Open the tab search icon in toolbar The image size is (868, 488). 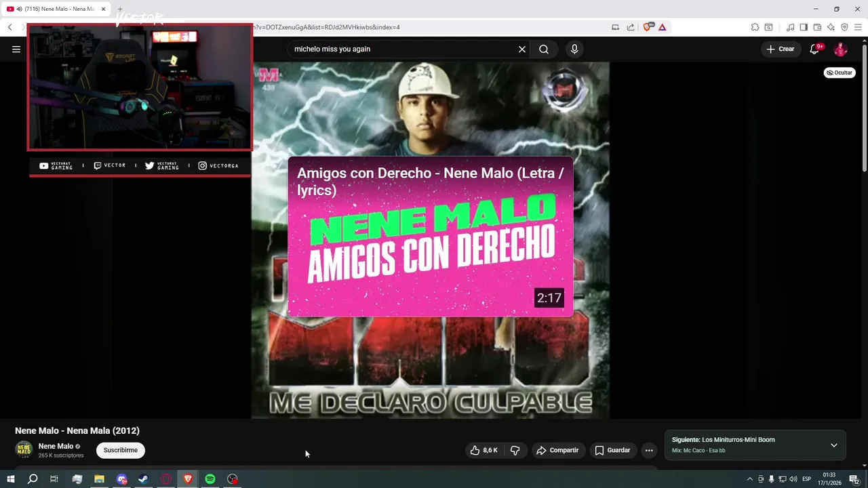pyautogui.click(x=768, y=27)
